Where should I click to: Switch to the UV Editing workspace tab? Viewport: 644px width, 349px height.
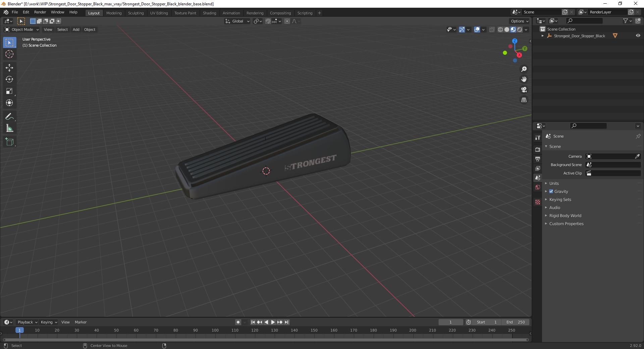(159, 13)
